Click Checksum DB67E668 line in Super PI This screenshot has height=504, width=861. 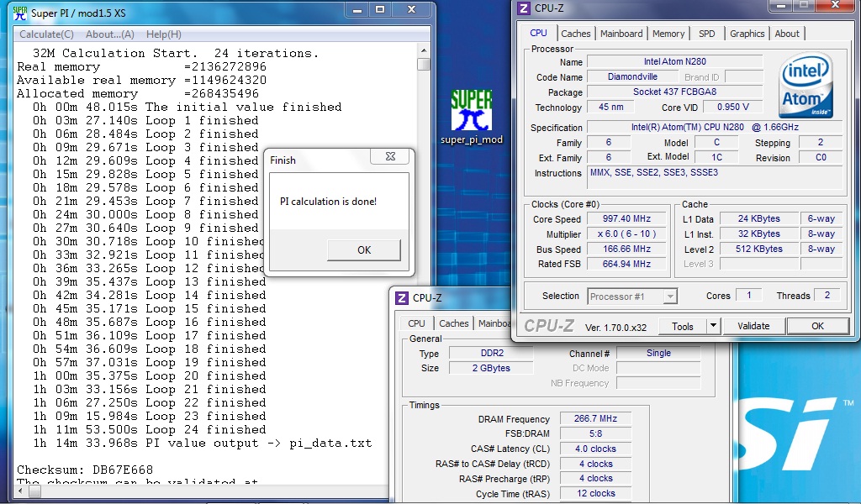click(85, 470)
